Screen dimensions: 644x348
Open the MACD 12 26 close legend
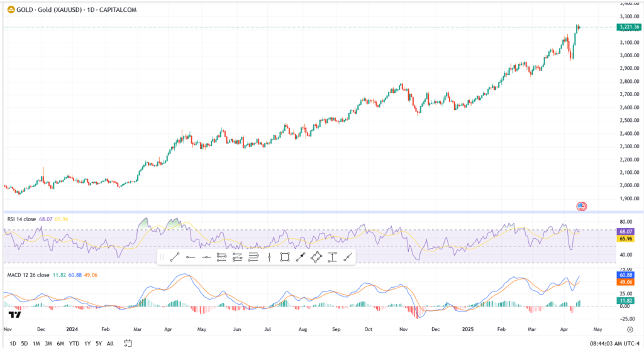click(27, 275)
